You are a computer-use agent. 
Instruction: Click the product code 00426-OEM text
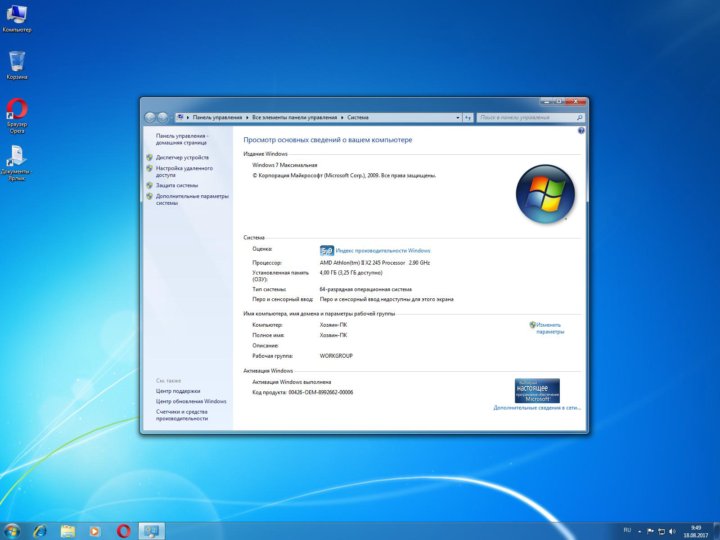(303, 393)
